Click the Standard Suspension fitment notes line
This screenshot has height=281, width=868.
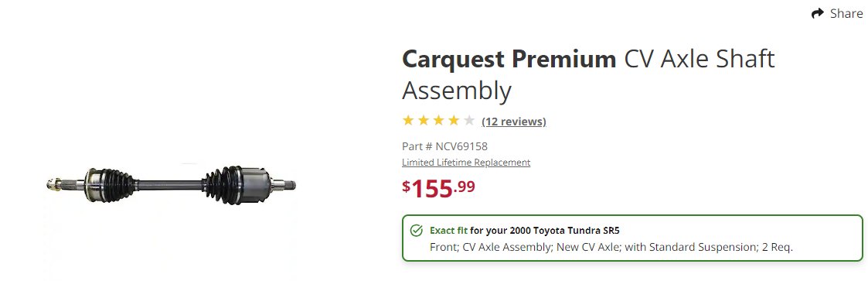coord(611,247)
